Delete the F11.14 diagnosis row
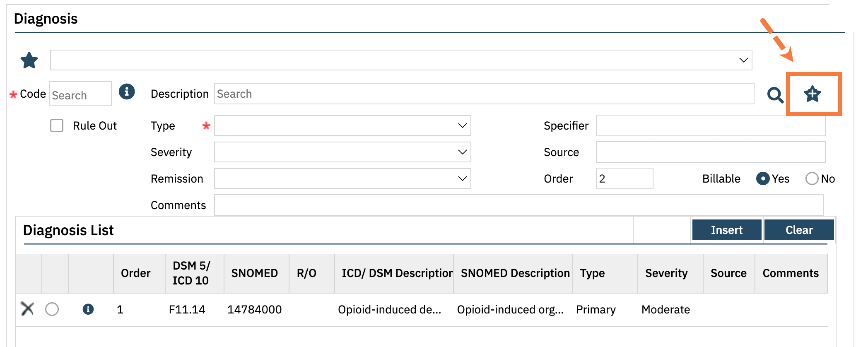Screen dimensions: 868x347 27,309
